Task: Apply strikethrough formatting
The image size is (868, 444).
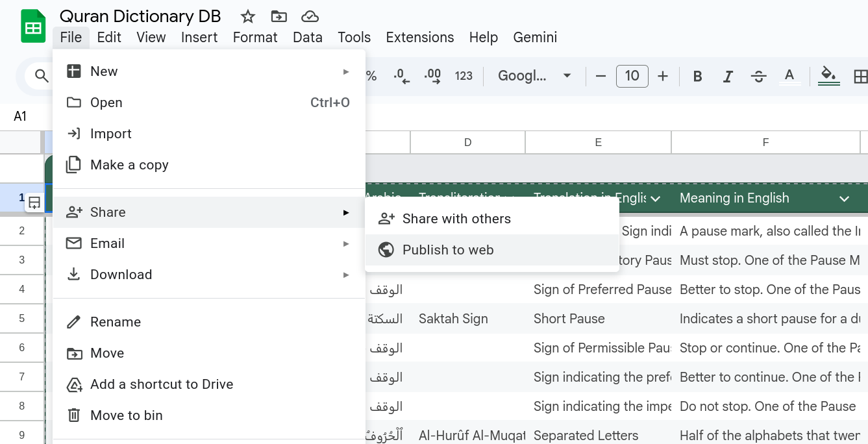Action: [758, 77]
